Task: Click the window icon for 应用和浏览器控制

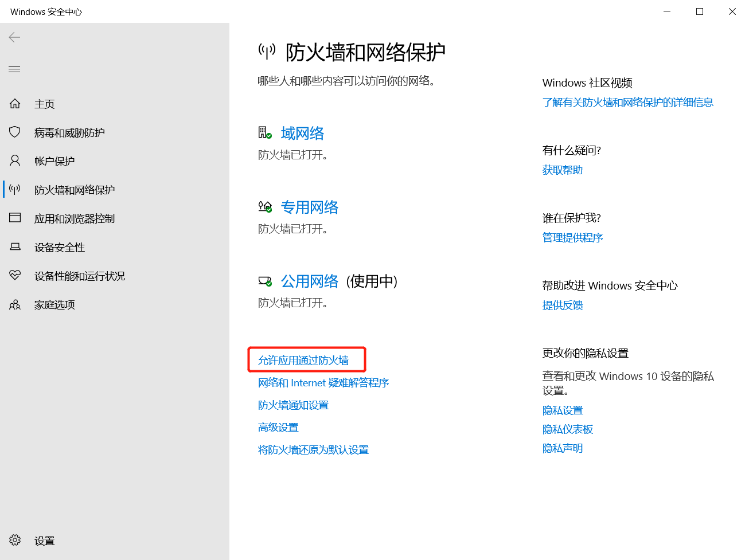Action: click(x=15, y=218)
